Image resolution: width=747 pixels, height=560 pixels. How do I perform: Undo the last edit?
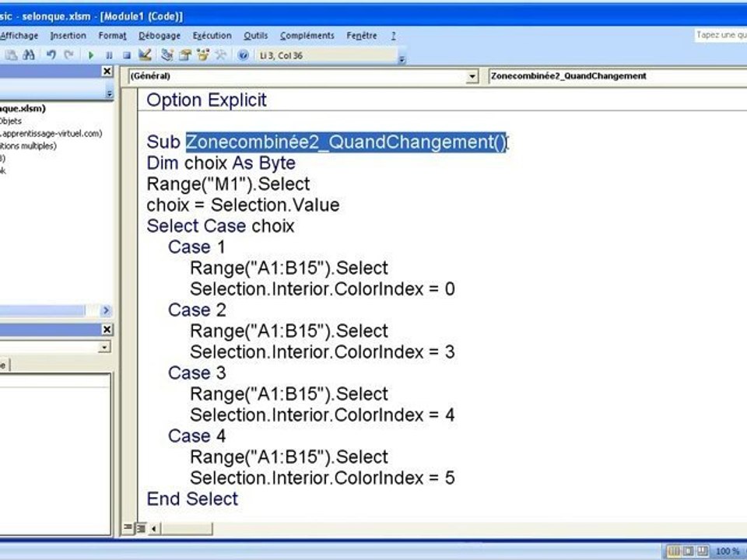pyautogui.click(x=51, y=55)
